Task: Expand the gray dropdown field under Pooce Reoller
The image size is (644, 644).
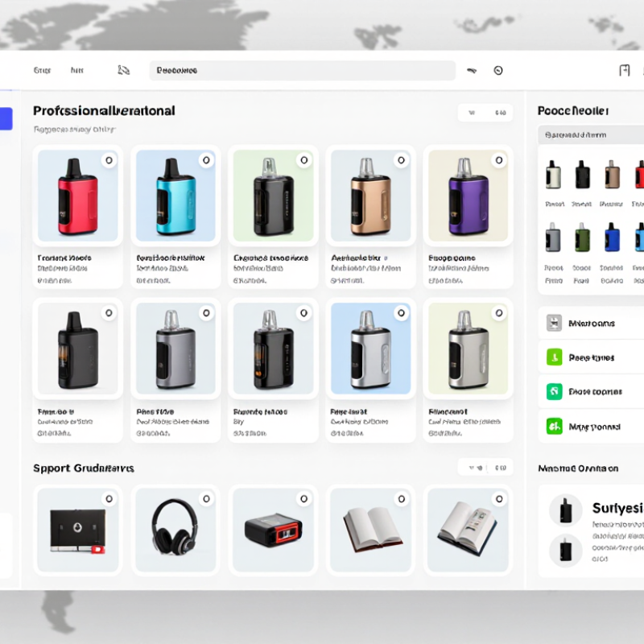Action: (592, 134)
